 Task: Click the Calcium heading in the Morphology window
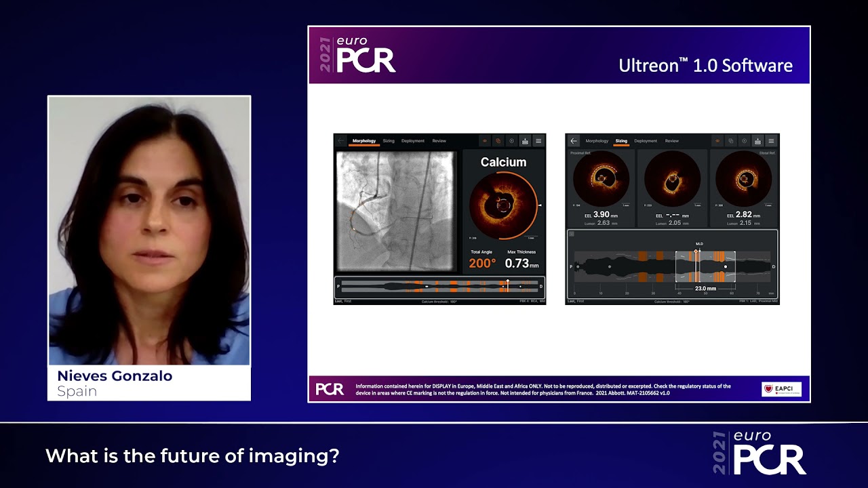coord(503,162)
